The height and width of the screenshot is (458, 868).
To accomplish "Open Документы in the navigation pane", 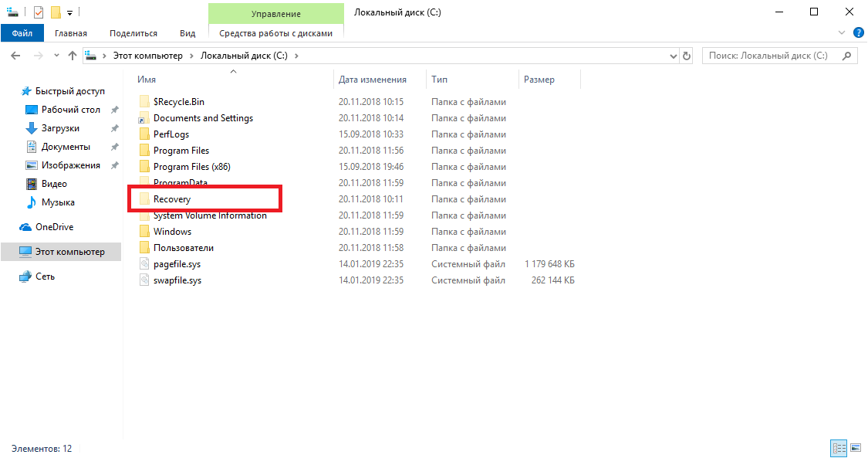I will tap(66, 147).
